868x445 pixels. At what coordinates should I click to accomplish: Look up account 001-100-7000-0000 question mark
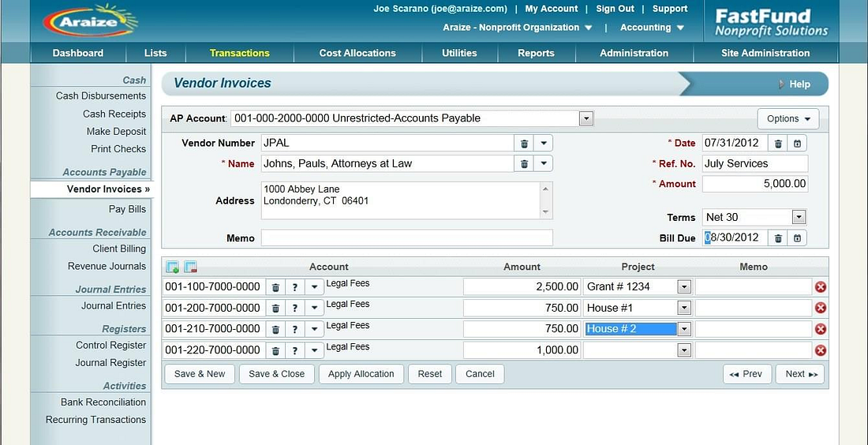pyautogui.click(x=295, y=286)
